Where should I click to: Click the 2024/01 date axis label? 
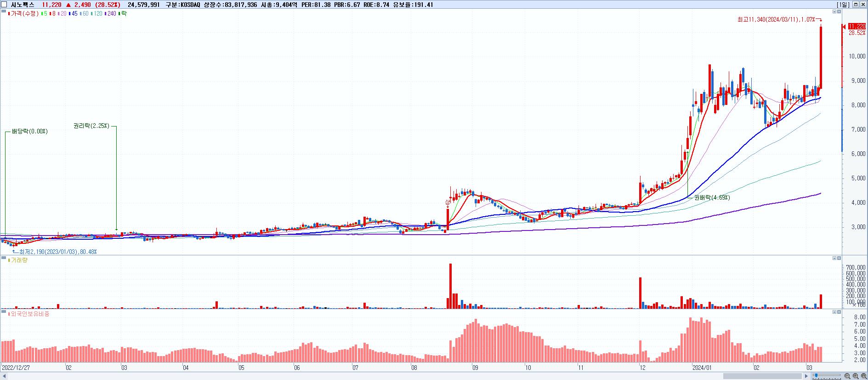click(x=702, y=368)
